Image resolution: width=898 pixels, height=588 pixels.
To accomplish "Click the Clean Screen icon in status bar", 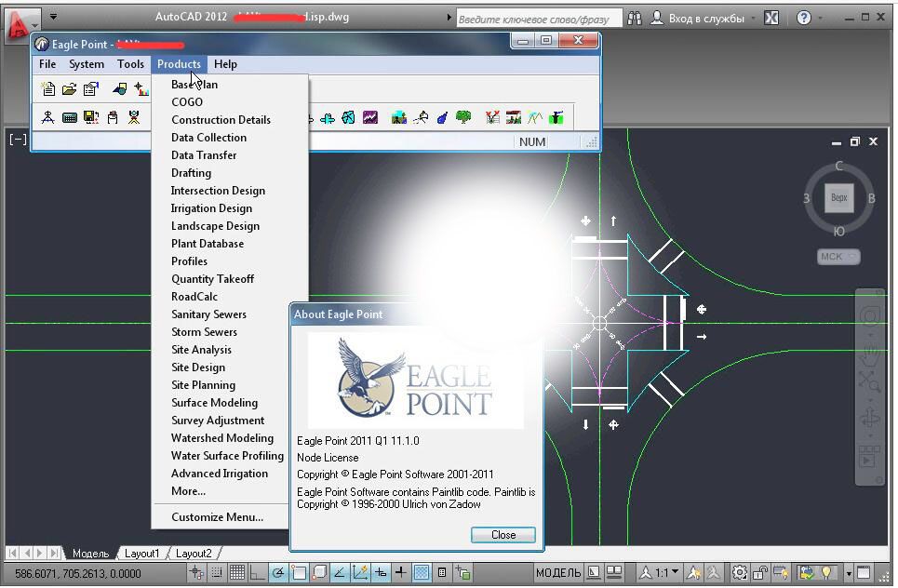I will 864,572.
